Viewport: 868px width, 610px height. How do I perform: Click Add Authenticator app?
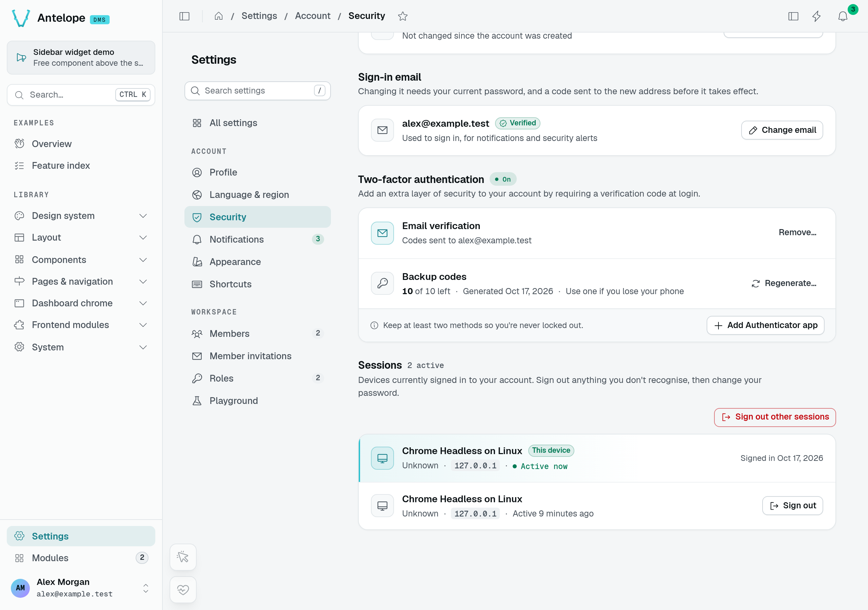[766, 325]
